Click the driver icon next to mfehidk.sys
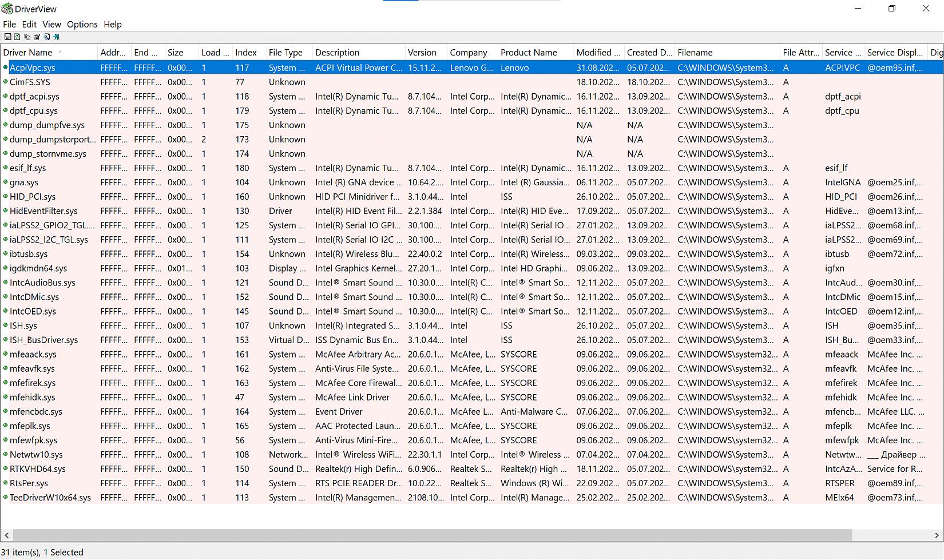 pyautogui.click(x=5, y=397)
